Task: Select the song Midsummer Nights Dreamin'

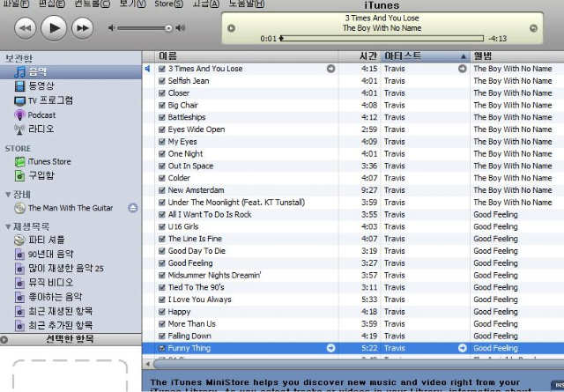Action: point(214,275)
